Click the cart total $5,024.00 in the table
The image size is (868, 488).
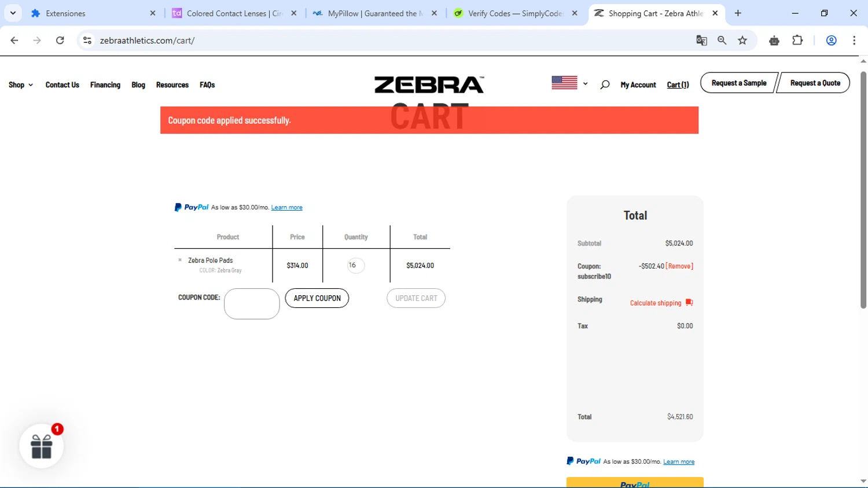tap(420, 266)
